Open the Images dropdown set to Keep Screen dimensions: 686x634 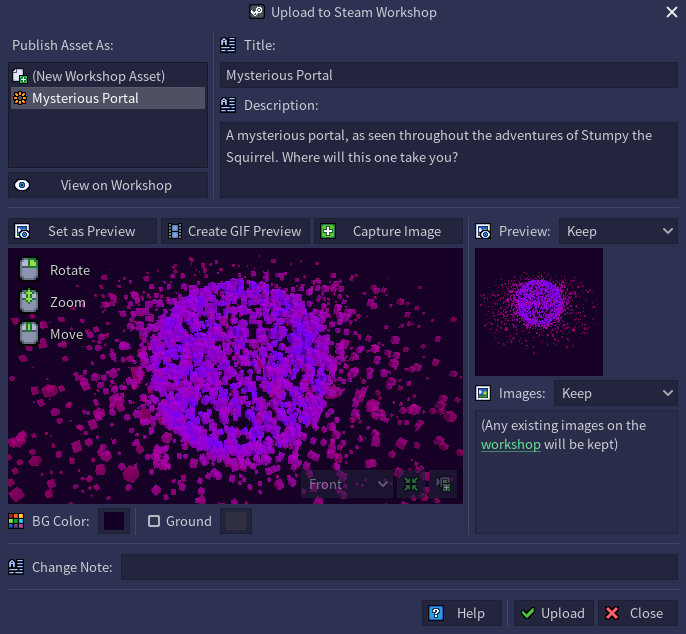(617, 393)
